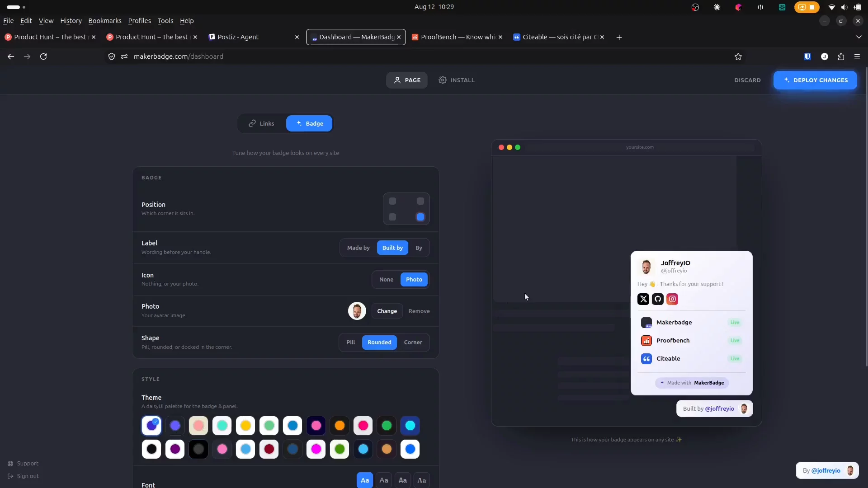Reload the MakerBadge dashboard page

[43, 56]
